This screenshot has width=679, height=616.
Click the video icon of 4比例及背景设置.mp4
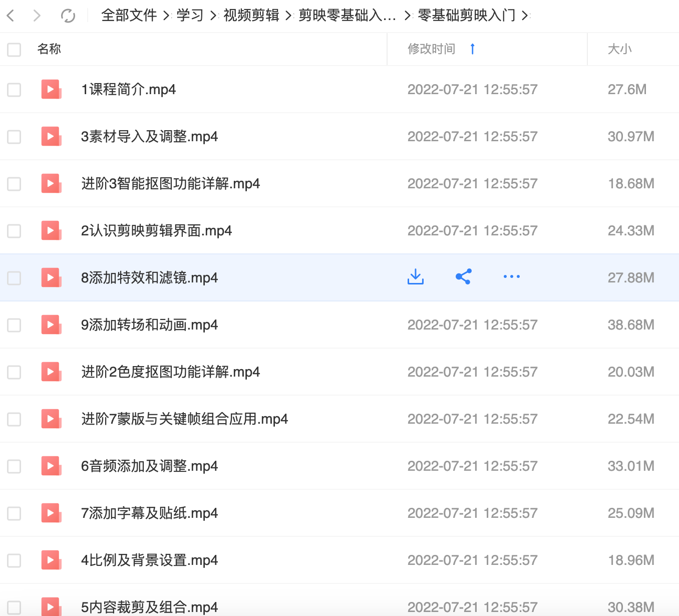coord(51,560)
